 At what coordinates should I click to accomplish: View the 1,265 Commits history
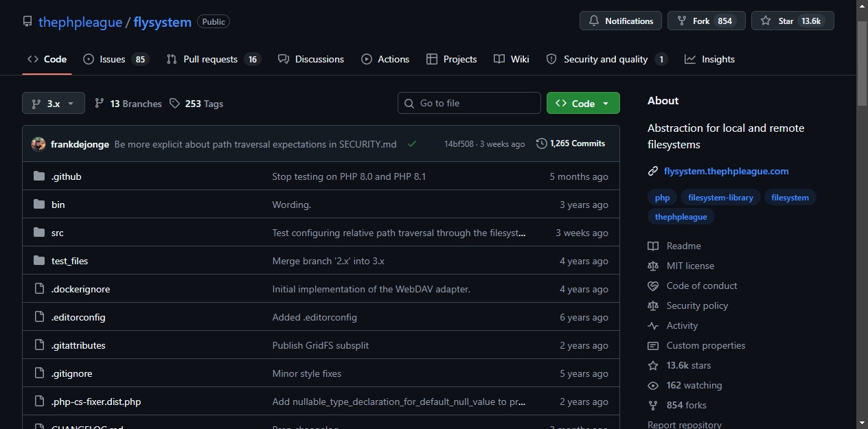click(x=571, y=143)
